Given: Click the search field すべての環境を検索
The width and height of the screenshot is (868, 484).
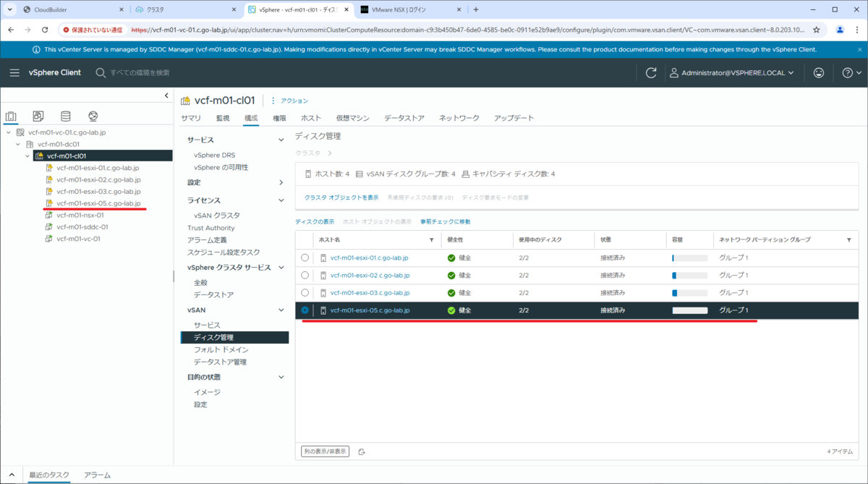Looking at the screenshot, I should [x=140, y=73].
